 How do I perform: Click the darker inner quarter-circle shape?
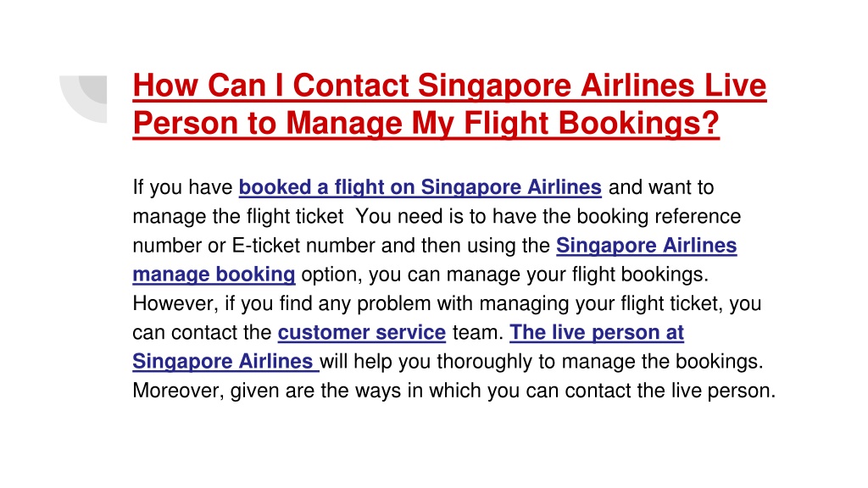(x=95, y=87)
